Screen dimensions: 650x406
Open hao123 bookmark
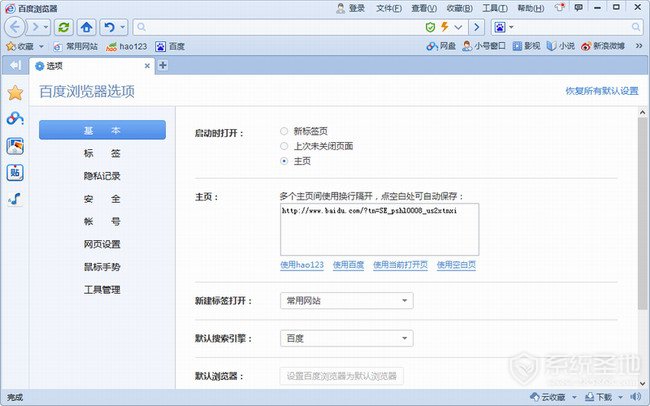[127, 46]
